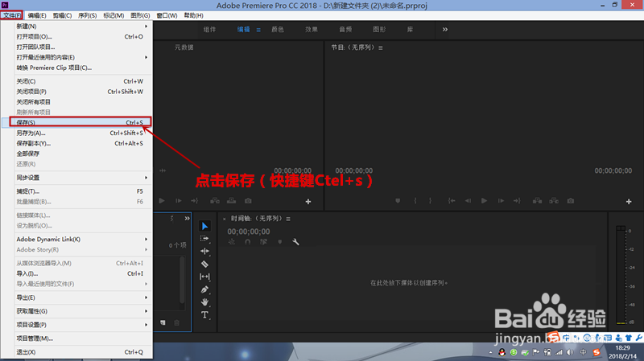Open Program monitor button editor plus

[629, 202]
